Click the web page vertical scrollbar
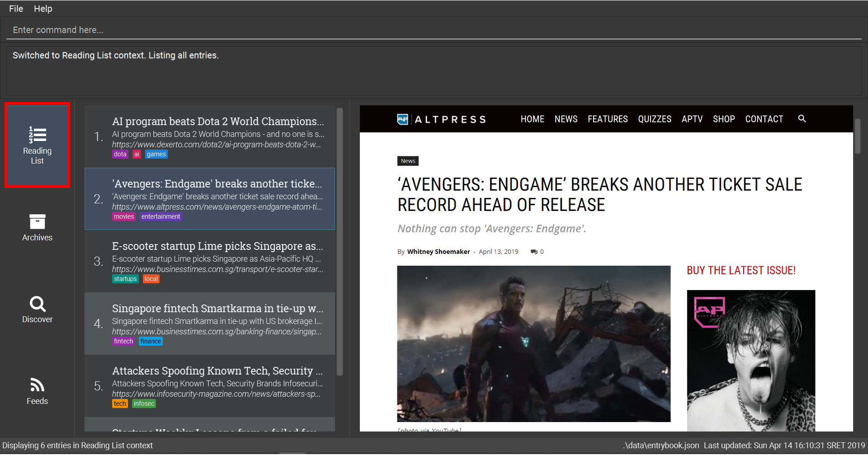This screenshot has width=868, height=455. click(x=858, y=136)
